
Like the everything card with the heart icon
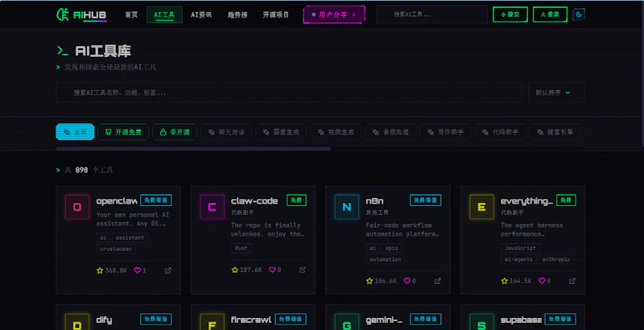click(x=542, y=281)
